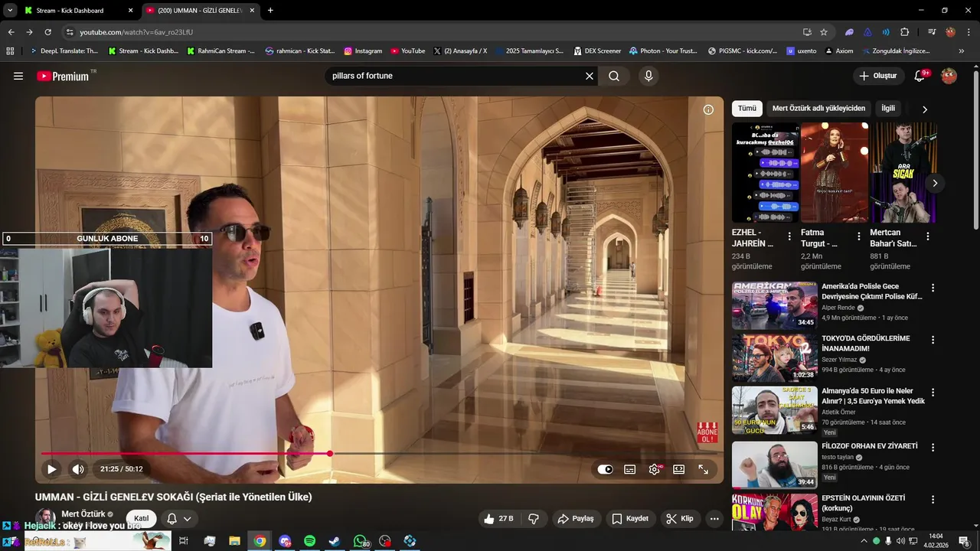This screenshot has height=551, width=980.
Task: Bookmark page with star icon
Action: 824,32
